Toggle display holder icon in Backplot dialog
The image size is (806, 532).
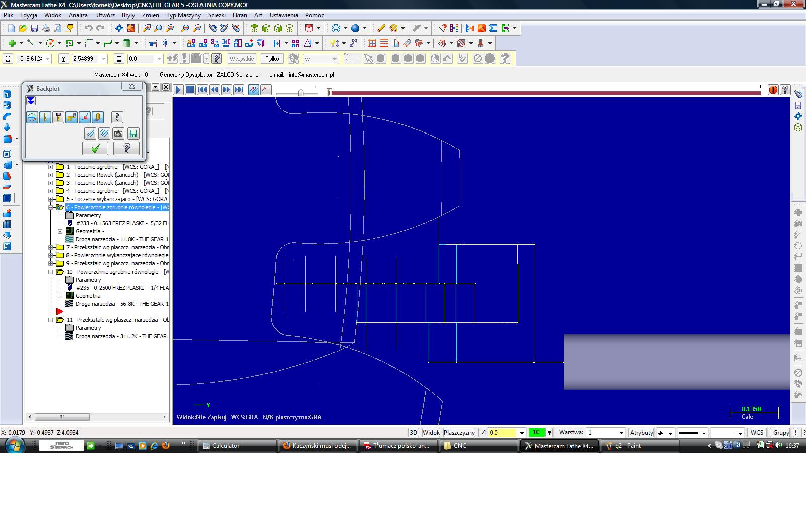pos(58,117)
